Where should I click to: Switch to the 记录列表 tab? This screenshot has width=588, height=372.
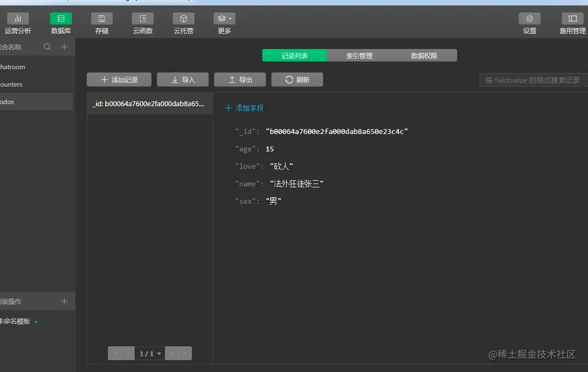(x=294, y=56)
